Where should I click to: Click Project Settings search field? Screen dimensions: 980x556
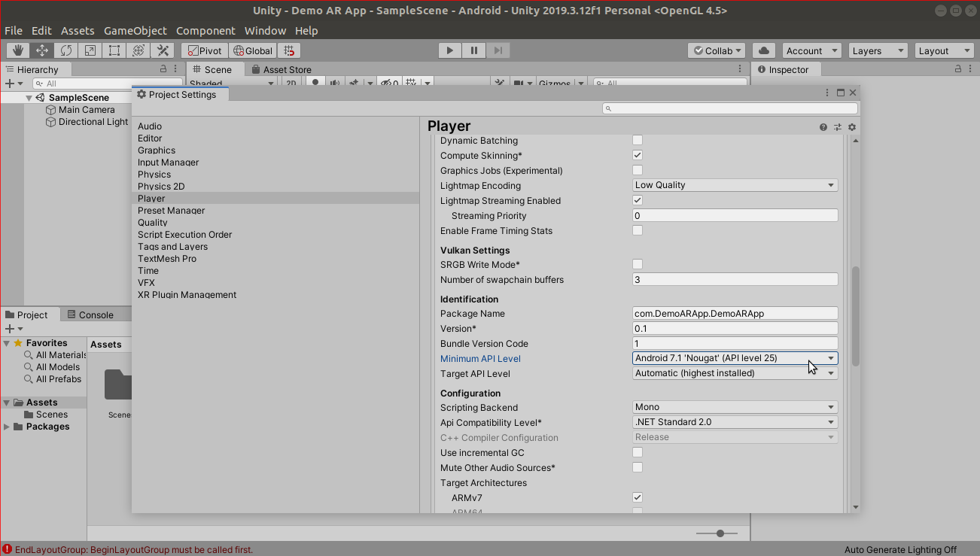pyautogui.click(x=730, y=109)
